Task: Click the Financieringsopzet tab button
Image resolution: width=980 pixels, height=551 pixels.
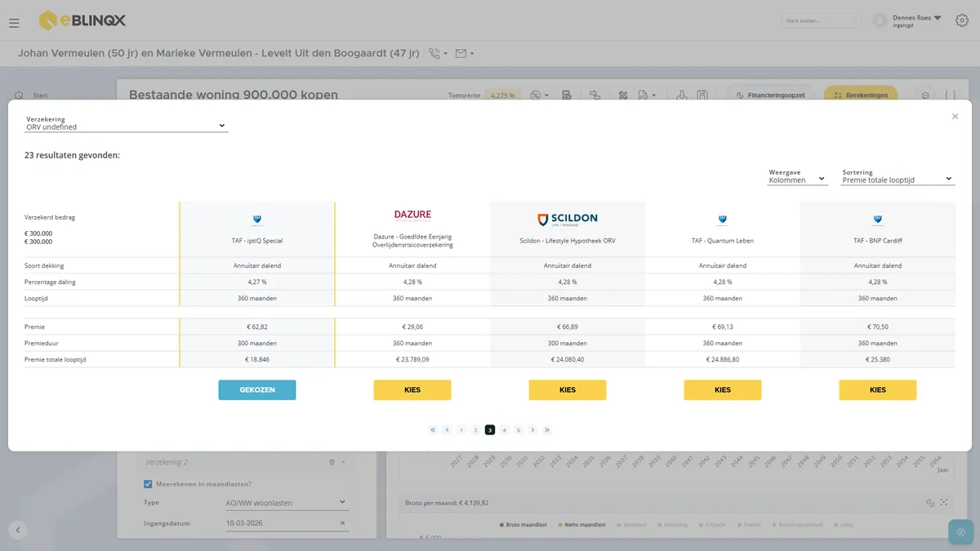Action: (x=770, y=96)
